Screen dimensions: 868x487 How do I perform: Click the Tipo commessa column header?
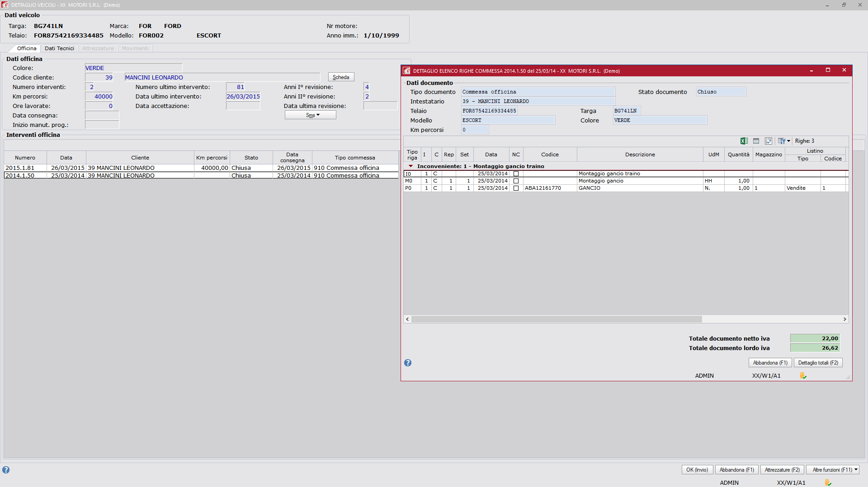(355, 158)
